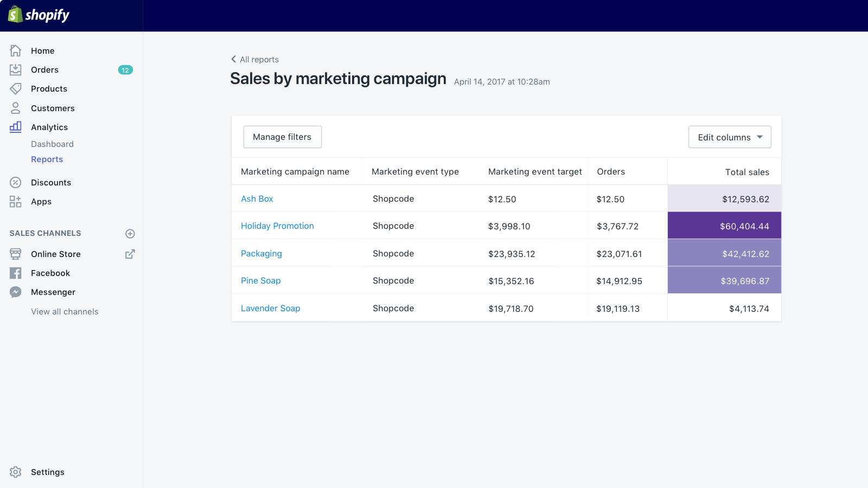
Task: Click the Discounts icon
Action: click(x=16, y=182)
